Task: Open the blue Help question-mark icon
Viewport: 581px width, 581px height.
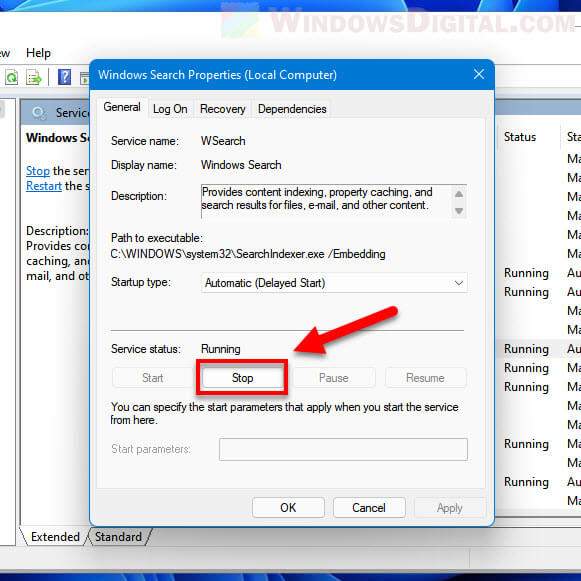Action: click(x=64, y=77)
